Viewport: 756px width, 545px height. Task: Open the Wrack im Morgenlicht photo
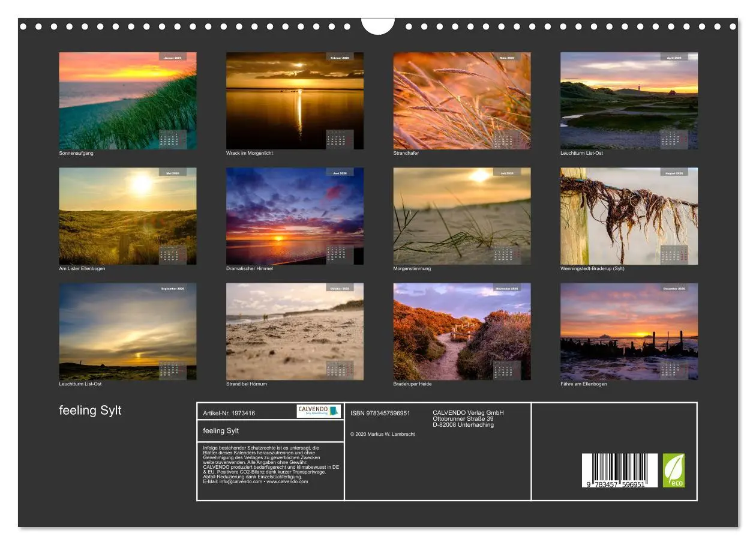pyautogui.click(x=295, y=100)
